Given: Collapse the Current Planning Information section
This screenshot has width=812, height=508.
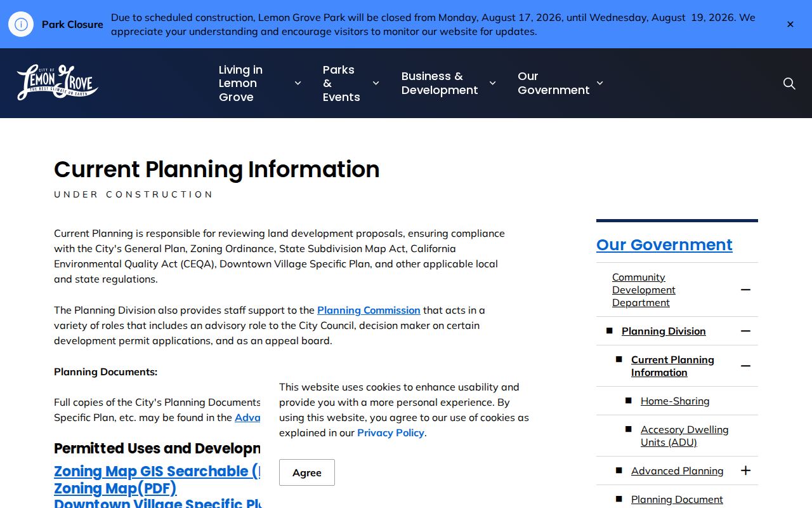Looking at the screenshot, I should pyautogui.click(x=745, y=366).
